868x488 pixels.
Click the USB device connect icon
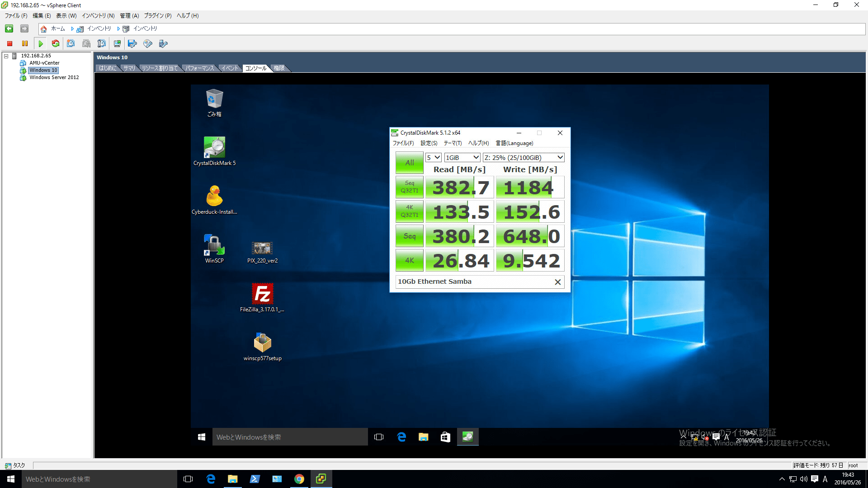(x=163, y=43)
